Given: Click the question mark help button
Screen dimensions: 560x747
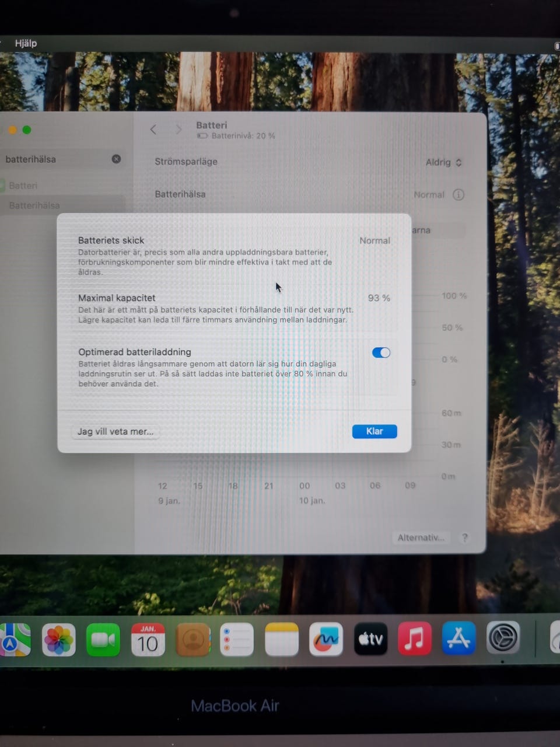Looking at the screenshot, I should pos(465,537).
